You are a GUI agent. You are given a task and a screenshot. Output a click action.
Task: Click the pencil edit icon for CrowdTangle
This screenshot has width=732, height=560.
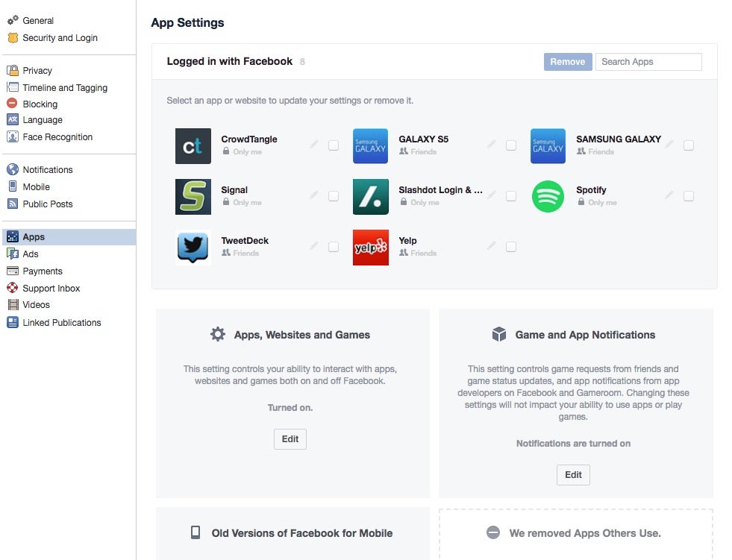314,144
